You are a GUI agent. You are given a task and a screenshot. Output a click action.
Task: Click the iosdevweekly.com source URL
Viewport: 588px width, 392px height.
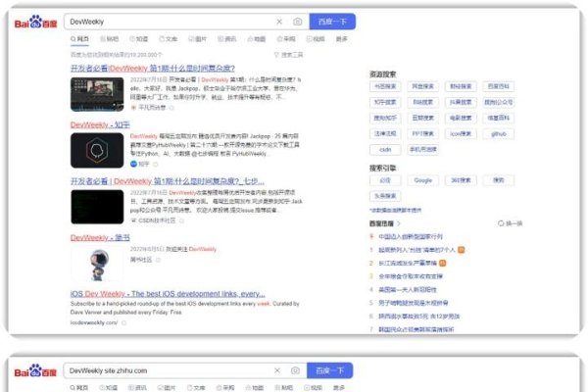click(x=94, y=322)
